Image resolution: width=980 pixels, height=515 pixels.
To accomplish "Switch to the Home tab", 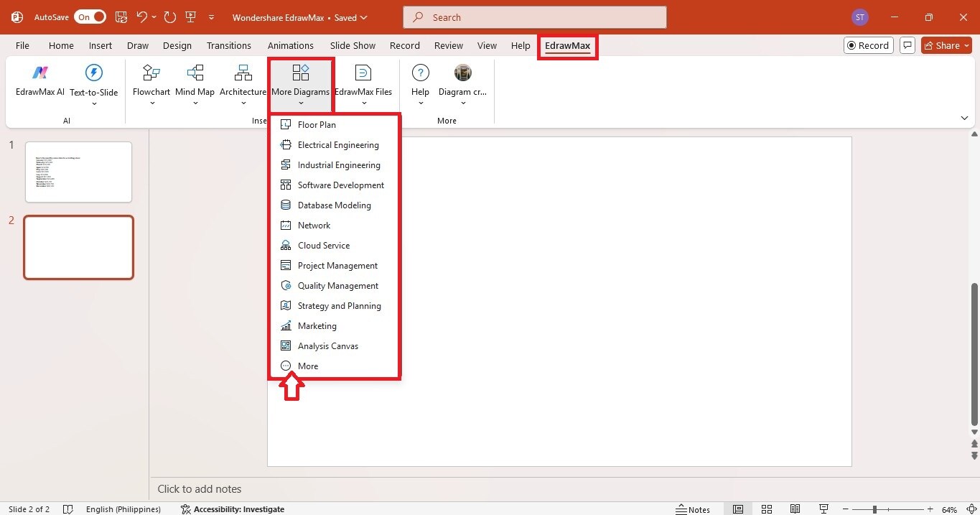I will [x=61, y=45].
